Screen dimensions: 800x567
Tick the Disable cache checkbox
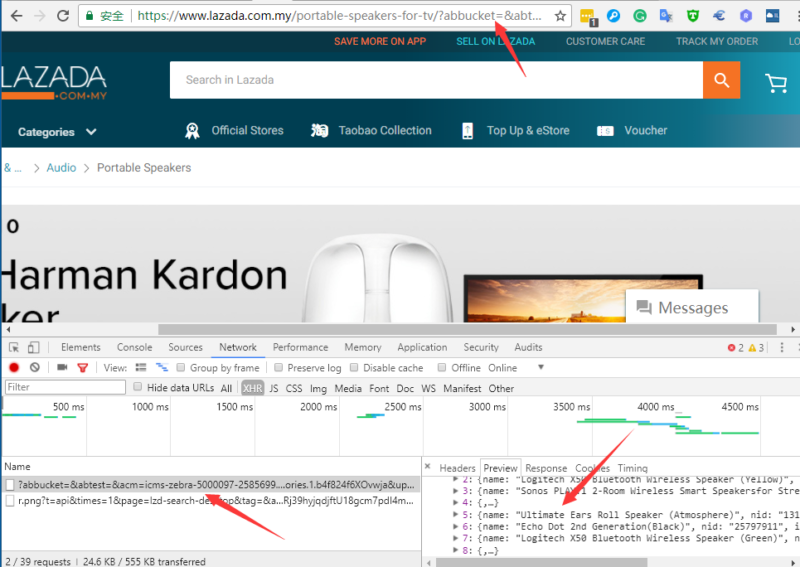click(x=354, y=367)
